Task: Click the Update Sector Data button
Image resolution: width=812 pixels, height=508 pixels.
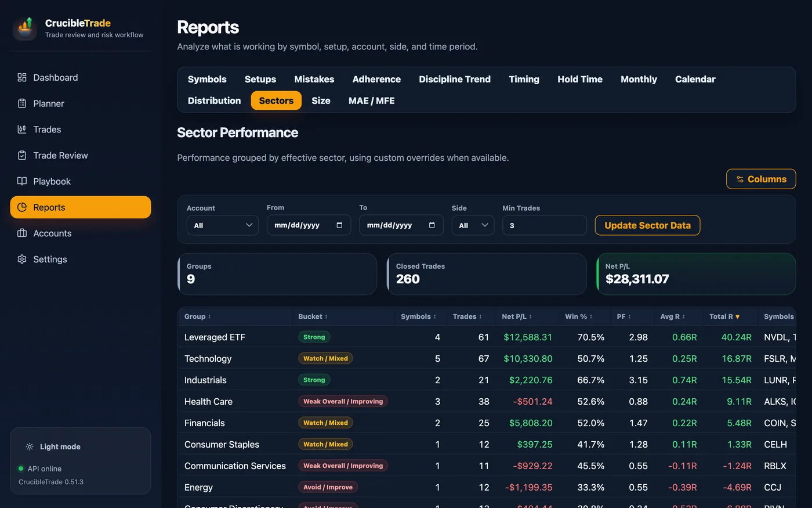Action: pos(647,225)
